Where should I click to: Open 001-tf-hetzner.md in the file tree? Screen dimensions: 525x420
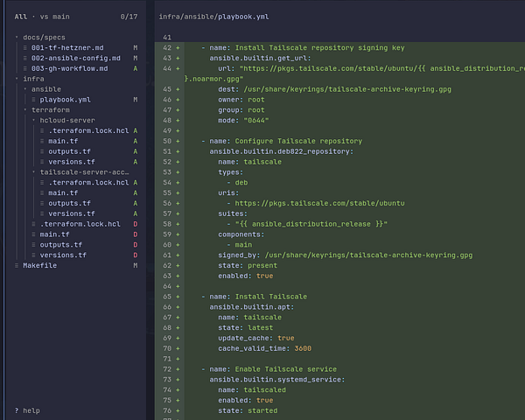[67, 47]
